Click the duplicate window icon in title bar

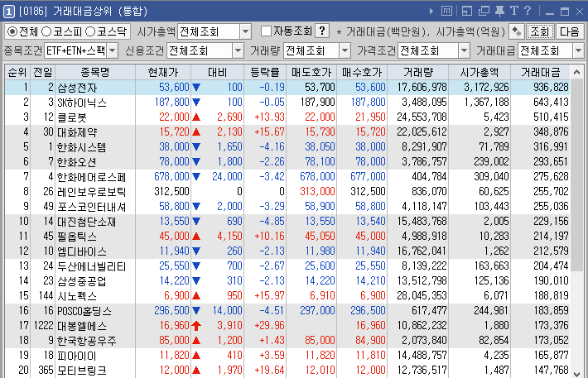[484, 11]
